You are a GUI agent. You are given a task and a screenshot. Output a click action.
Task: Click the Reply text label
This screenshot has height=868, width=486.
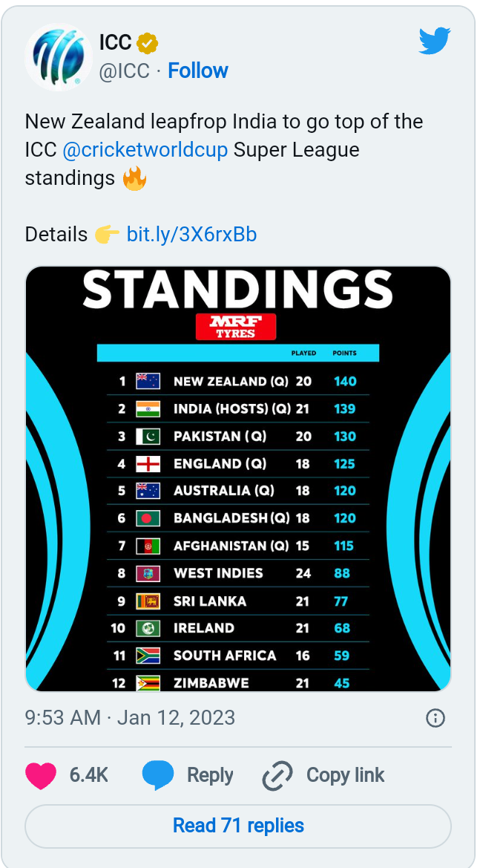point(210,775)
